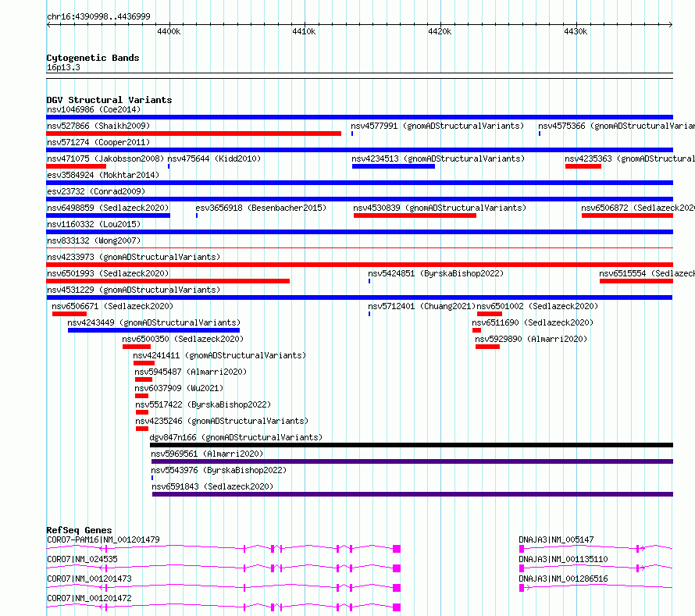Click the RefSeq Genes track title
This screenshot has height=616, width=695.
pyautogui.click(x=79, y=530)
